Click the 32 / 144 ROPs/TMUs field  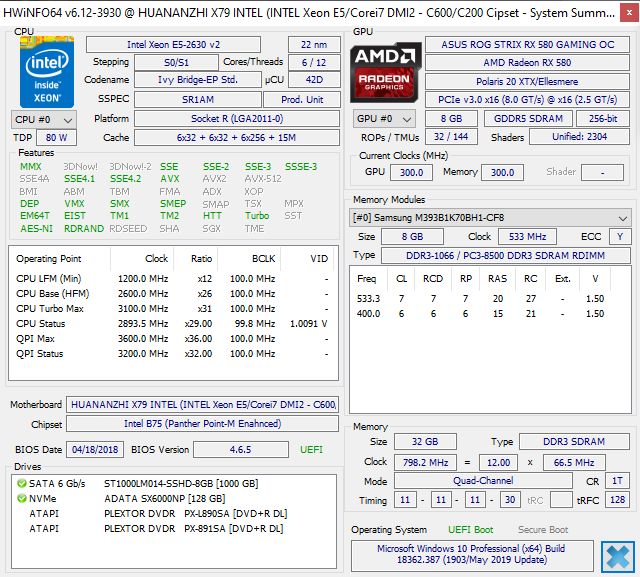point(451,137)
